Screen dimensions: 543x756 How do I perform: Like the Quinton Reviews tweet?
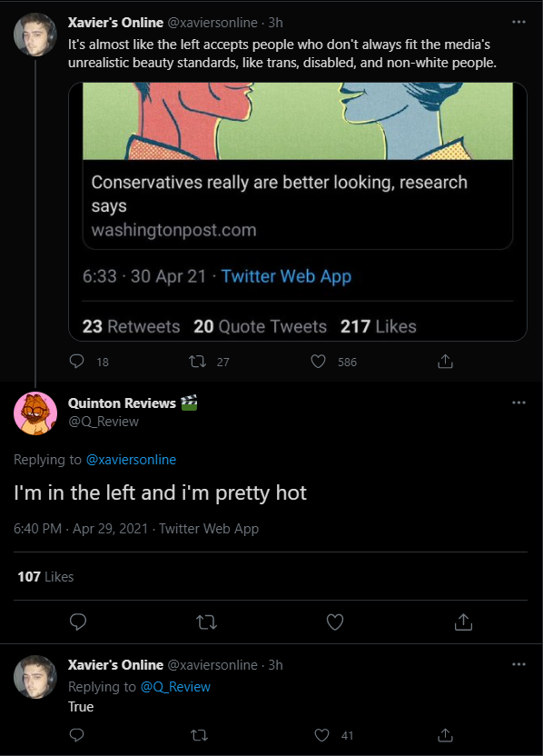tap(335, 622)
